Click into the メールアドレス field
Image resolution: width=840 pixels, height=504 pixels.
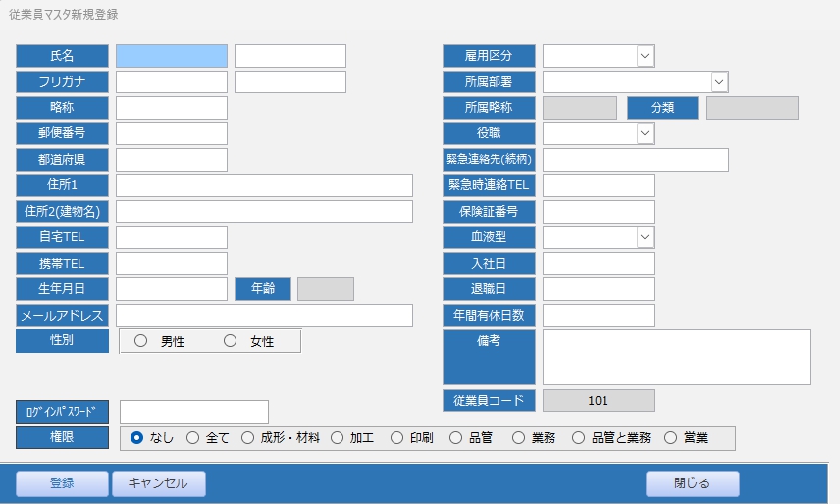264,315
